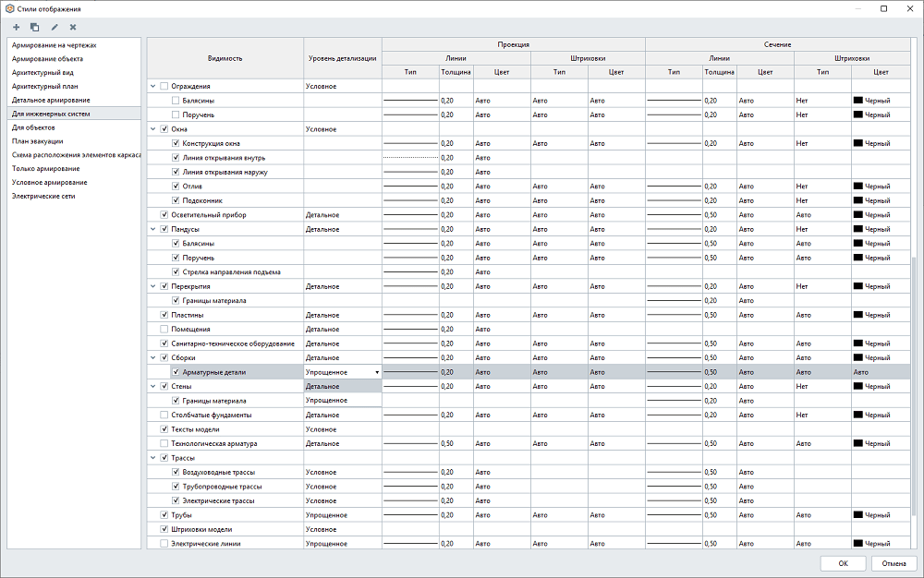This screenshot has width=924, height=578.
Task: Collapse the Окна tree group
Action: click(x=153, y=129)
